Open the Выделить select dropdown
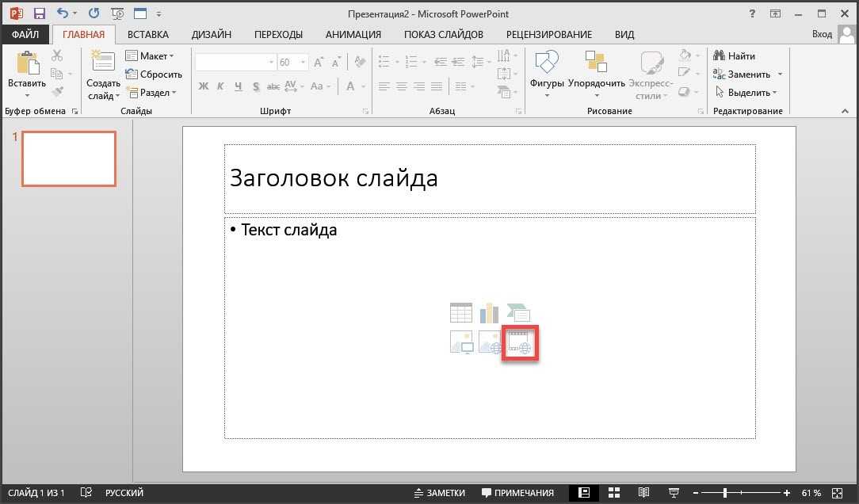This screenshot has width=859, height=504. click(746, 93)
